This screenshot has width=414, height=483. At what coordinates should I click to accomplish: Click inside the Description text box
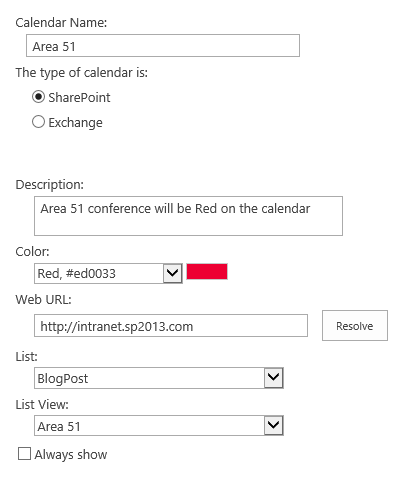[188, 216]
